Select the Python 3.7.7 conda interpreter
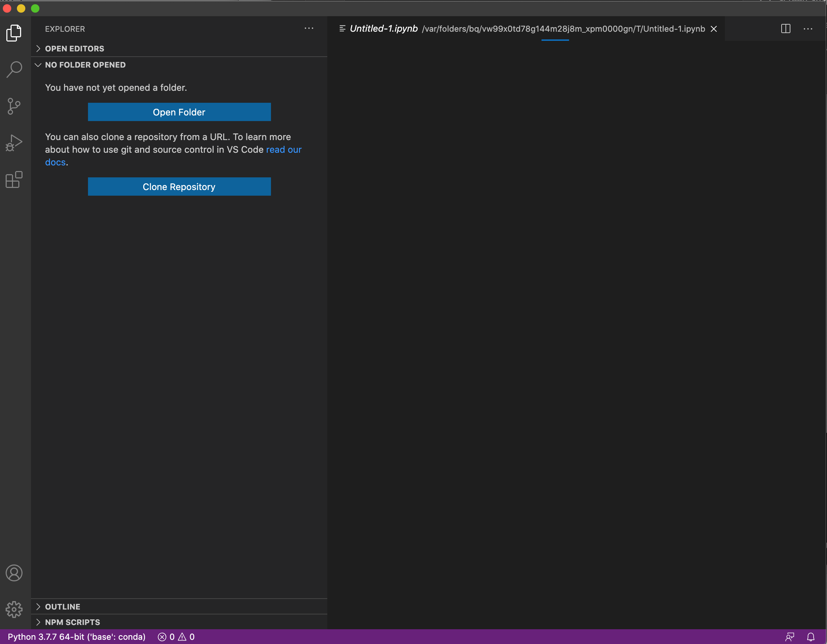827x644 pixels. pos(77,637)
